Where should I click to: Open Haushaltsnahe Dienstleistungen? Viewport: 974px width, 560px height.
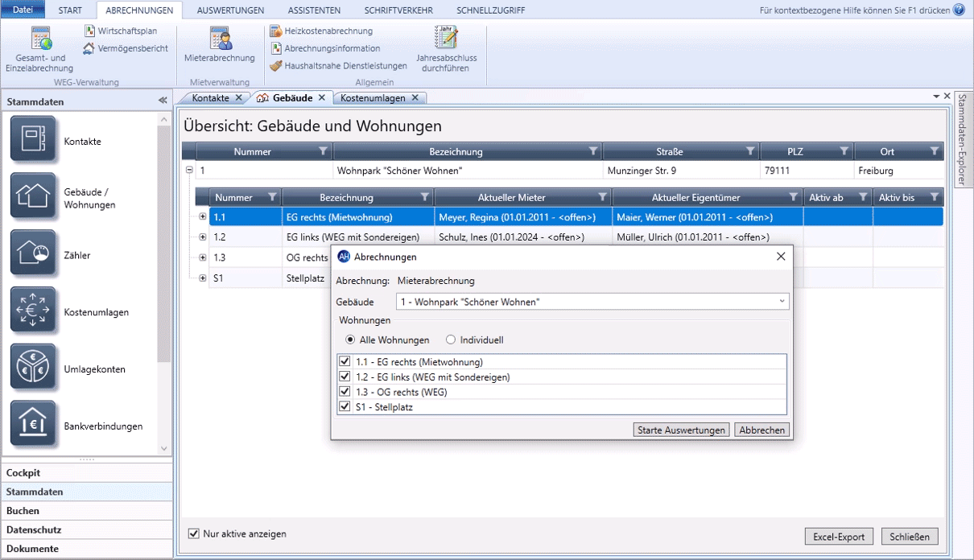click(x=339, y=66)
